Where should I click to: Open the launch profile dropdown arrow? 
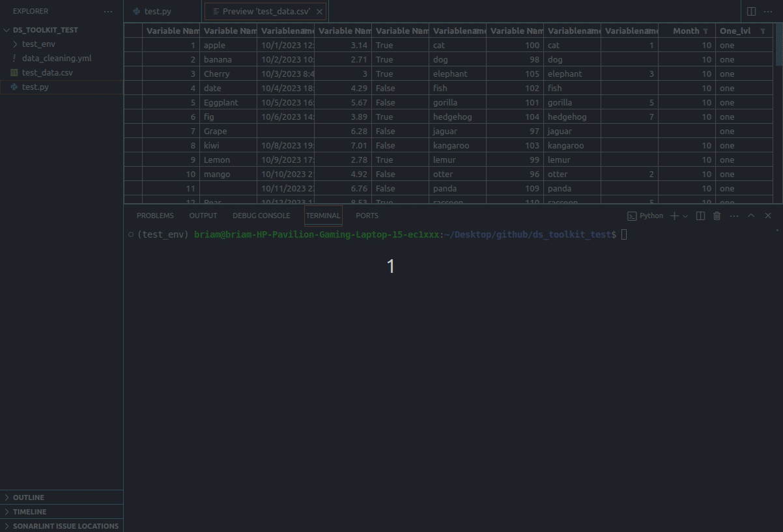coord(685,216)
